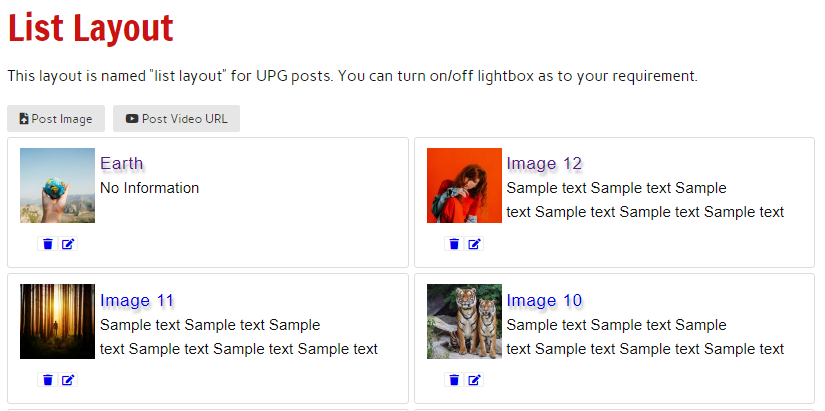This screenshot has width=825, height=411.
Task: Click edit icon under Image 12
Action: pyautogui.click(x=475, y=244)
